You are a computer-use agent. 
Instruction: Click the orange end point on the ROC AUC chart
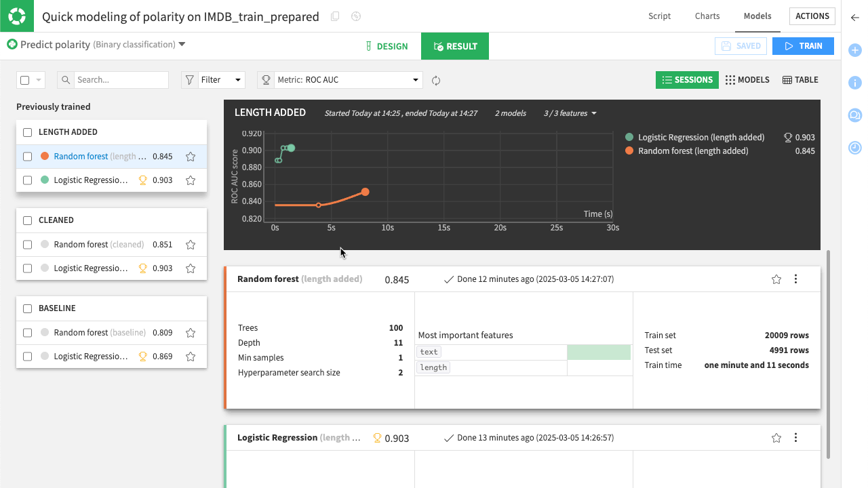pos(365,192)
